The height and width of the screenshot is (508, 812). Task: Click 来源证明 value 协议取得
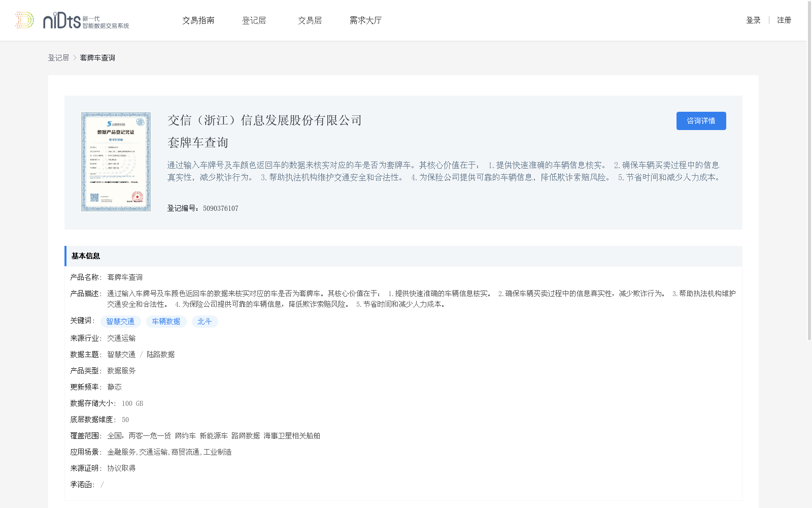(x=121, y=468)
